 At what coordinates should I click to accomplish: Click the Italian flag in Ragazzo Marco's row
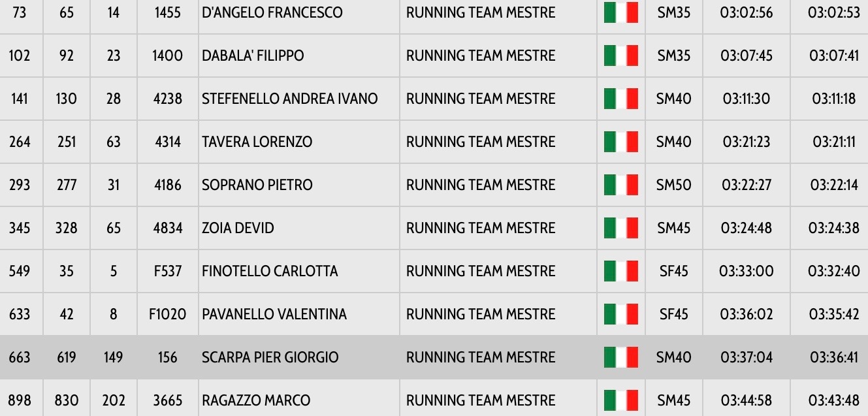(x=620, y=400)
